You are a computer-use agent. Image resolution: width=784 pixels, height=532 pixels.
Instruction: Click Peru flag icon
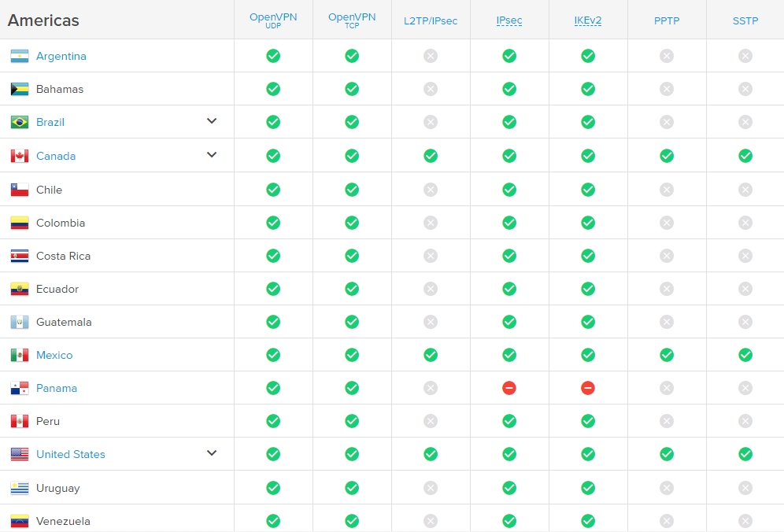point(20,421)
